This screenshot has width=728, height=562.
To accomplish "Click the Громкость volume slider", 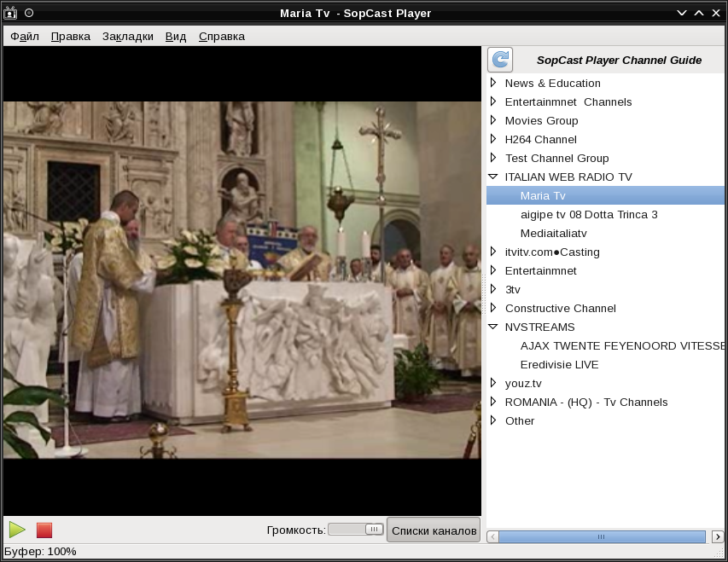I will [x=356, y=530].
